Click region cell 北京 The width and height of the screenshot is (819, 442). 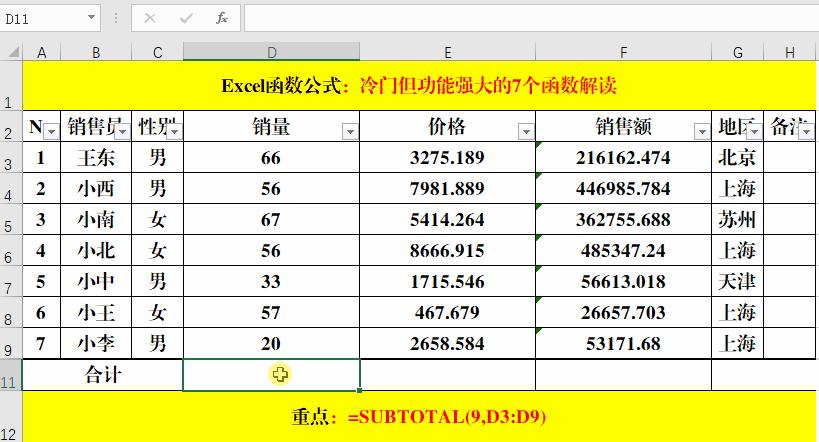coord(738,157)
